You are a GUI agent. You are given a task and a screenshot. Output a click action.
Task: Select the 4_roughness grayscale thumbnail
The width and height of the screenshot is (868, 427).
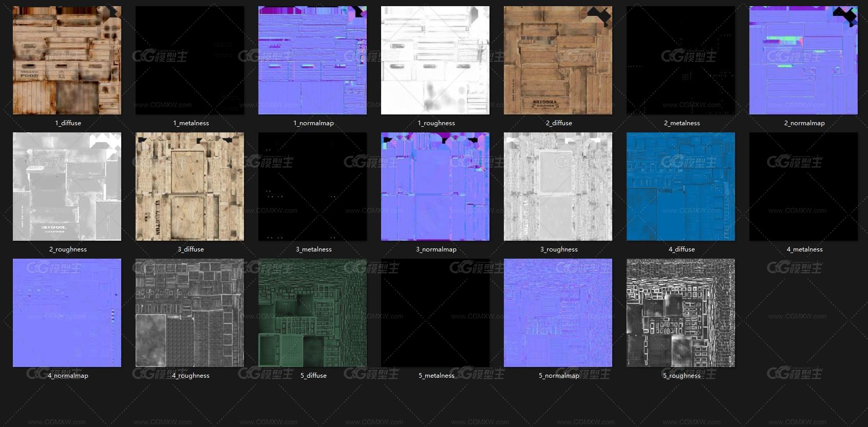point(190,313)
